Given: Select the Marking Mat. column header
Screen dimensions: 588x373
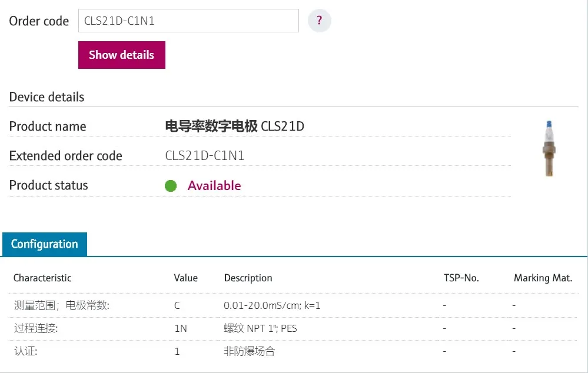Looking at the screenshot, I should pos(543,278).
